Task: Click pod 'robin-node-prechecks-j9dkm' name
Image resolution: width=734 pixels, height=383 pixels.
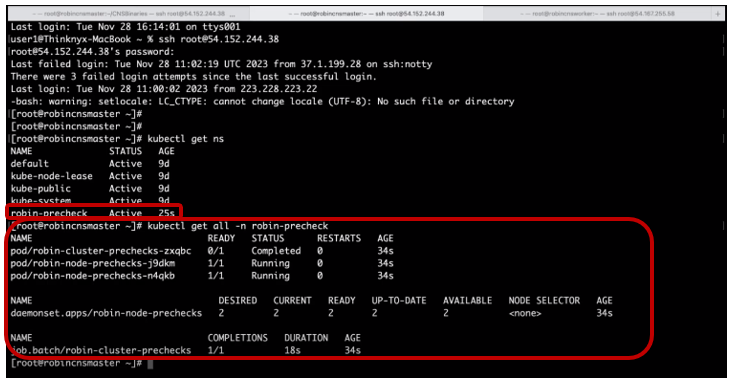Action: [x=93, y=264]
